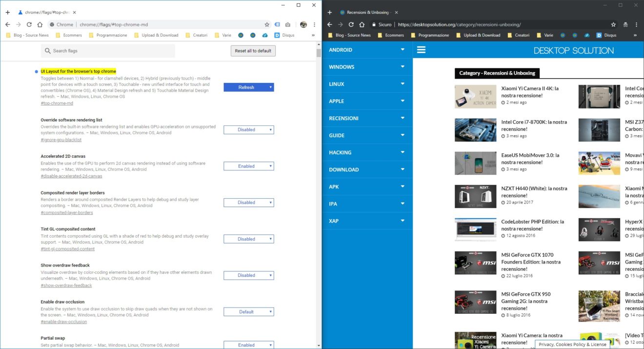Click the Reset all to default button

click(x=253, y=51)
